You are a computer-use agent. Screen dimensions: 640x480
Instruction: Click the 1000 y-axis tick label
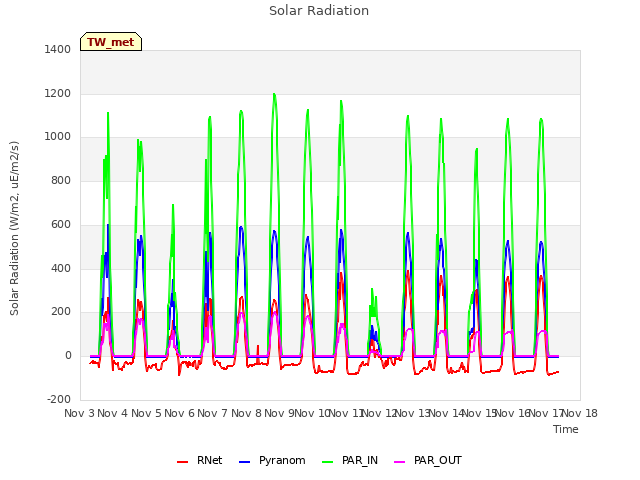[x=58, y=137]
